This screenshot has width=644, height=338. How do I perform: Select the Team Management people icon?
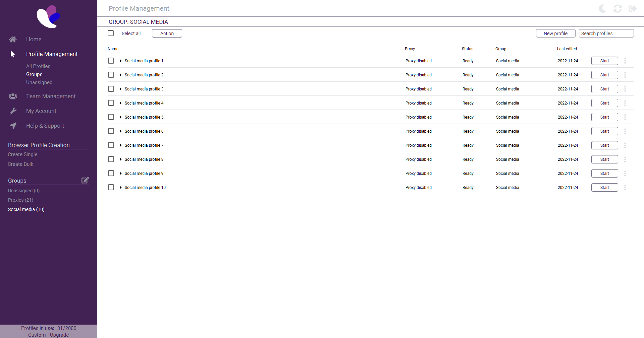[x=13, y=96]
